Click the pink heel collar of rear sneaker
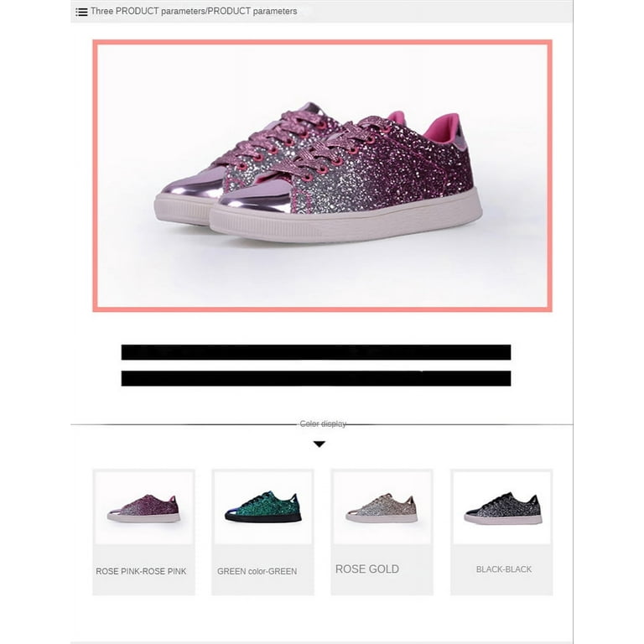 440,127
